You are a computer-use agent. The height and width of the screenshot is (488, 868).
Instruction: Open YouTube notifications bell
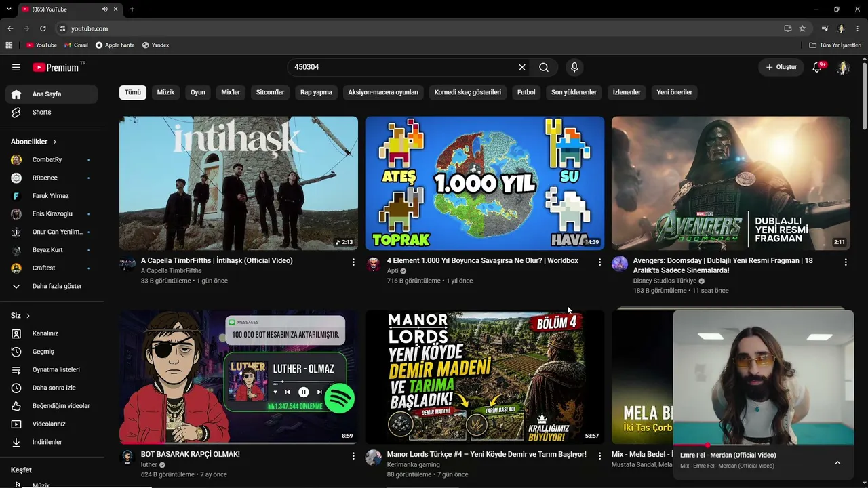point(818,67)
